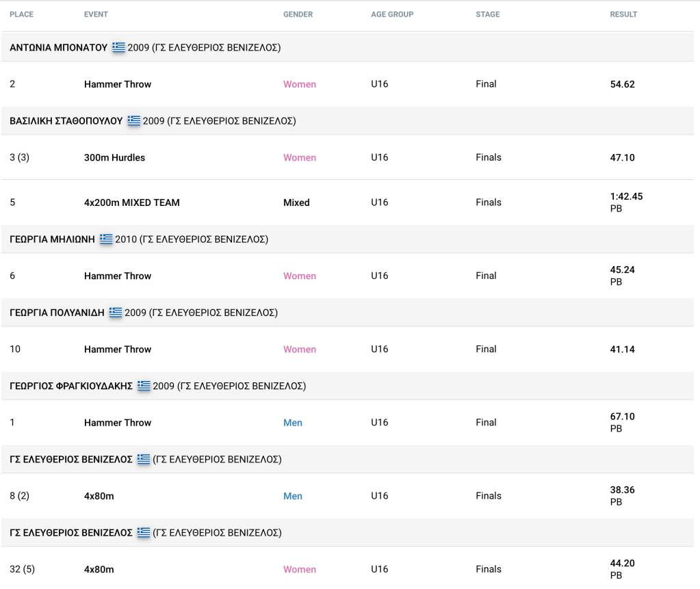This screenshot has width=700, height=589.
Task: Click Greek flag beside ΓΕΩΡΓΙΑ ΠΟΛΥΑΝΙΔΗ
Action: click(116, 313)
